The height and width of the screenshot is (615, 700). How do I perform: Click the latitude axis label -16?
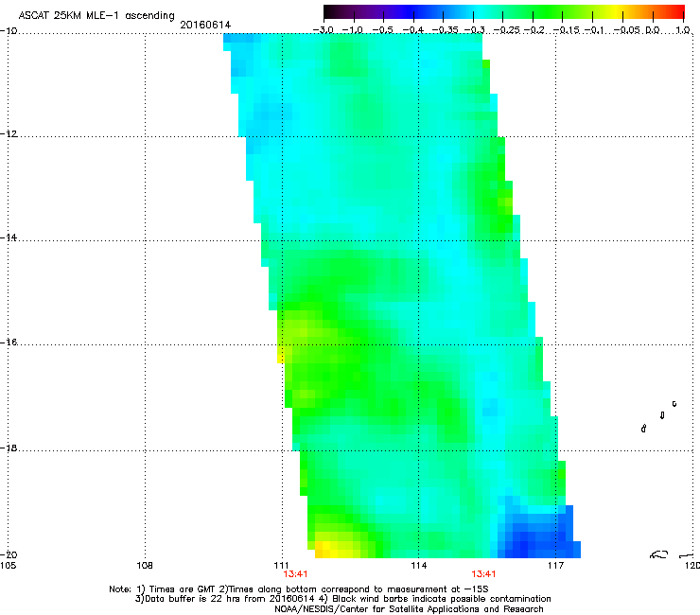(9, 343)
